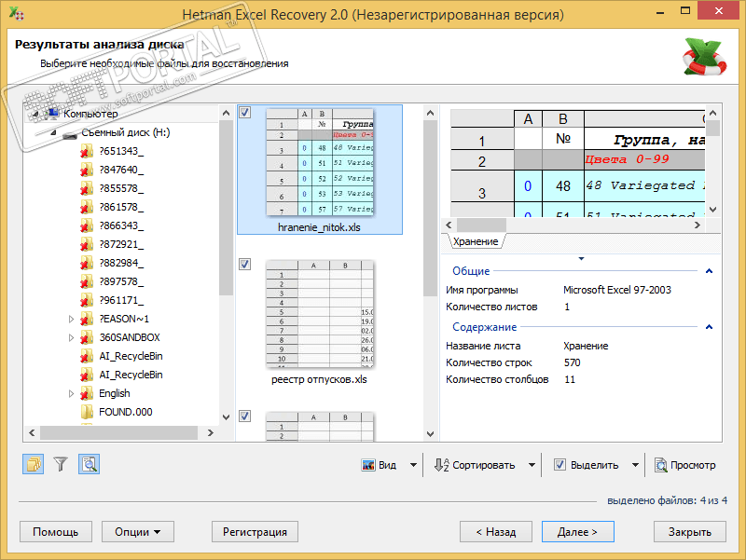Collapse the Съемный диск (H:) node
The height and width of the screenshot is (560, 746).
53,132
